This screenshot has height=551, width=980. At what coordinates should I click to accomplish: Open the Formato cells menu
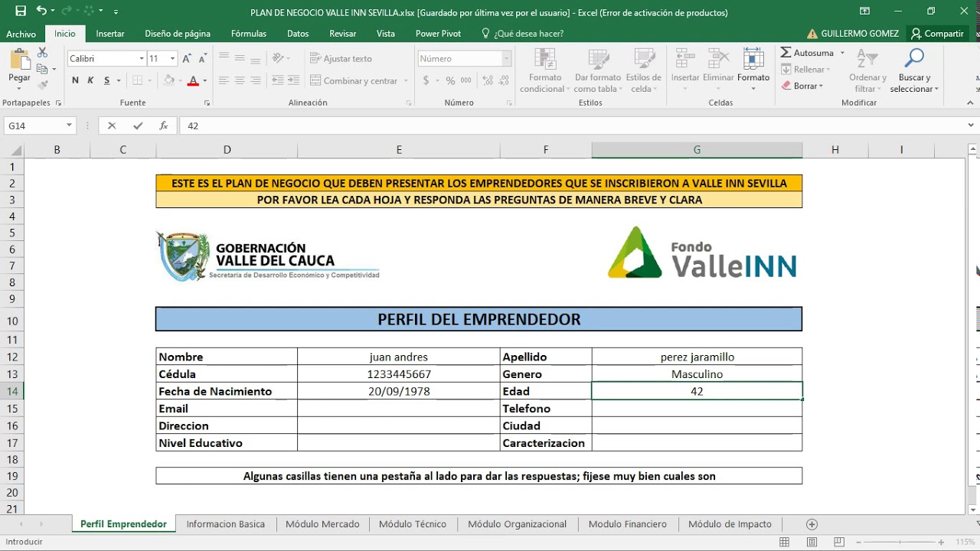click(x=753, y=70)
